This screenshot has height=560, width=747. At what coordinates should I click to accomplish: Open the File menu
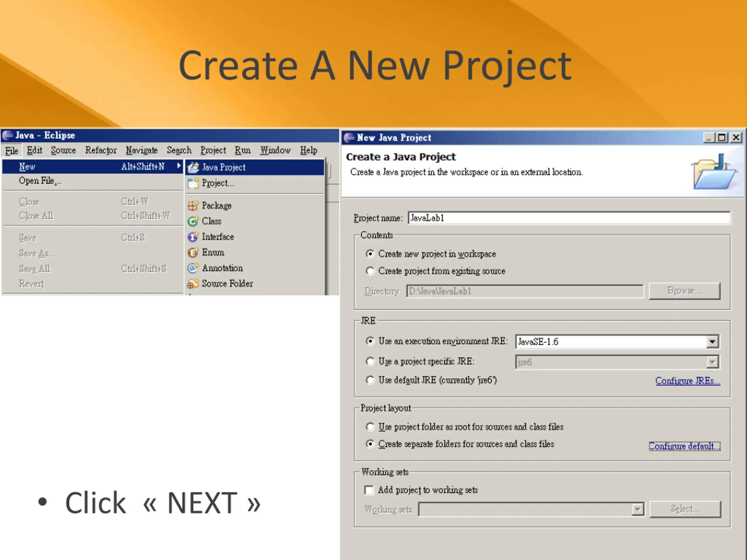11,150
